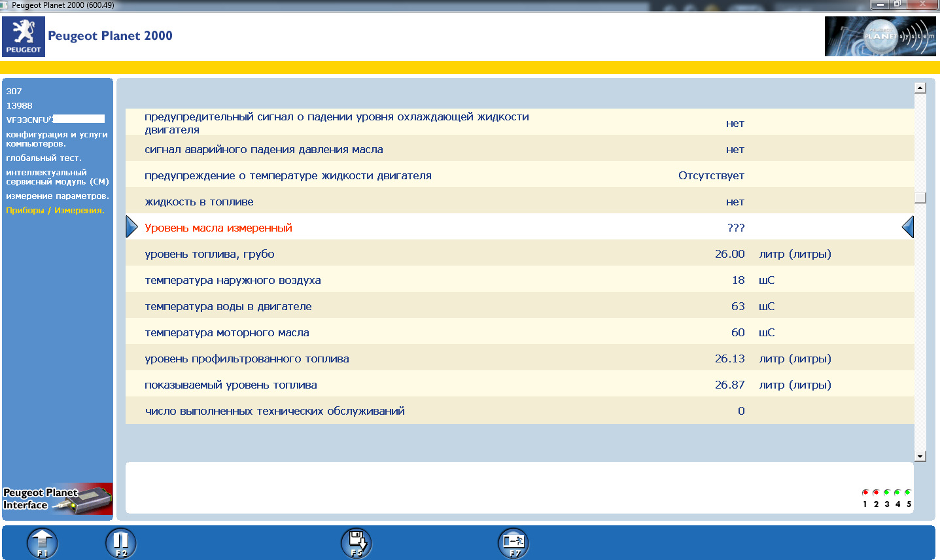Select row 'число выполненных технических обслуживаний'

(519, 410)
